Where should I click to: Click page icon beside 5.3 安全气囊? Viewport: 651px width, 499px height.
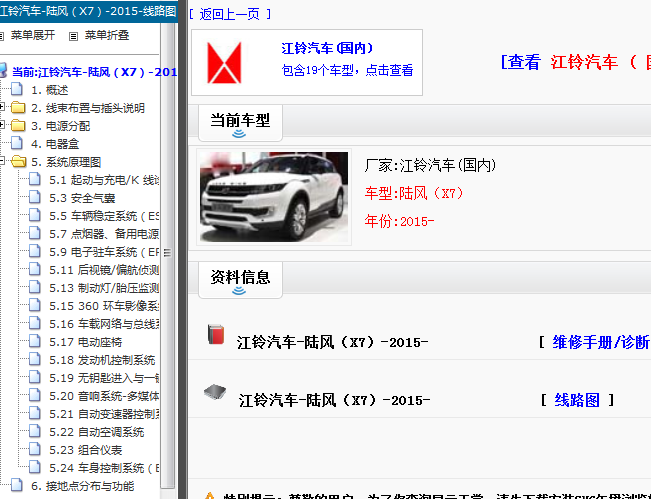(x=35, y=198)
